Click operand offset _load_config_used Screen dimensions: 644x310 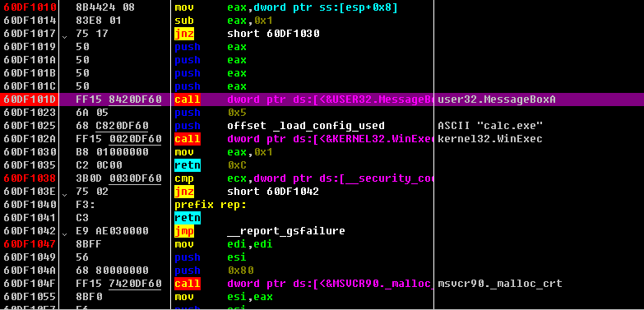(x=306, y=126)
